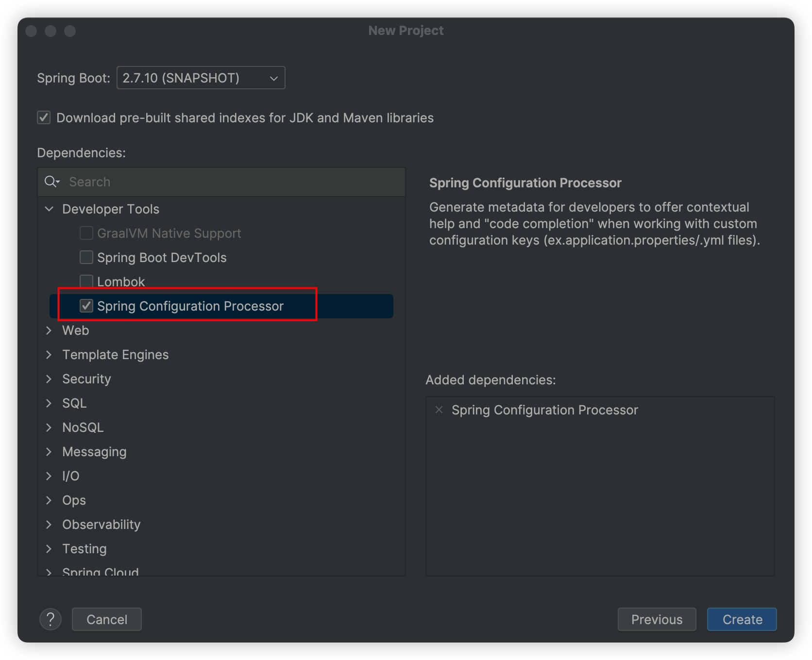This screenshot has height=660, width=812.
Task: Select the Template Engines label
Action: [x=116, y=355]
